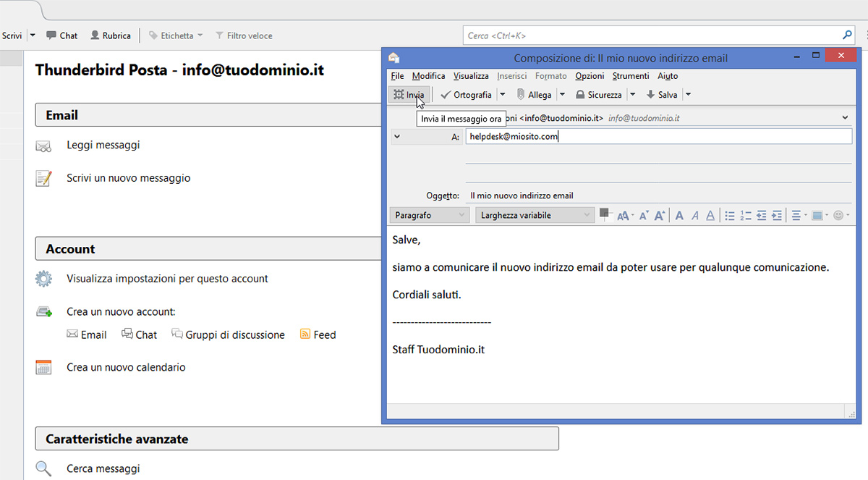
Task: Open Visualizza impostazioni per questo account
Action: click(x=167, y=278)
